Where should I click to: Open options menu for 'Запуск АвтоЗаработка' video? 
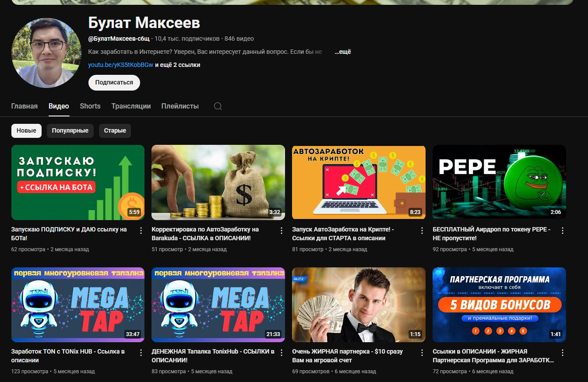click(x=422, y=230)
